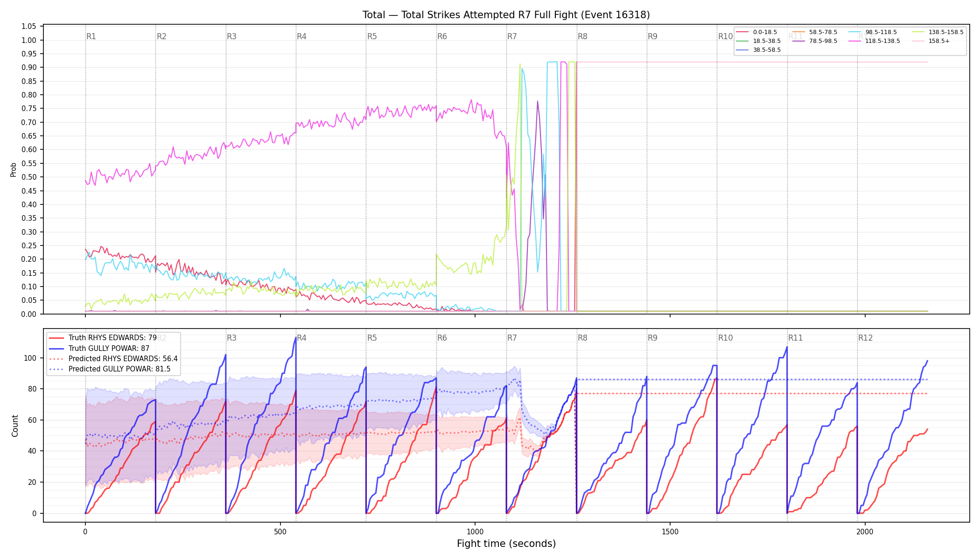Click the R12 round label in the Count chart
980x560 pixels.
tap(865, 338)
